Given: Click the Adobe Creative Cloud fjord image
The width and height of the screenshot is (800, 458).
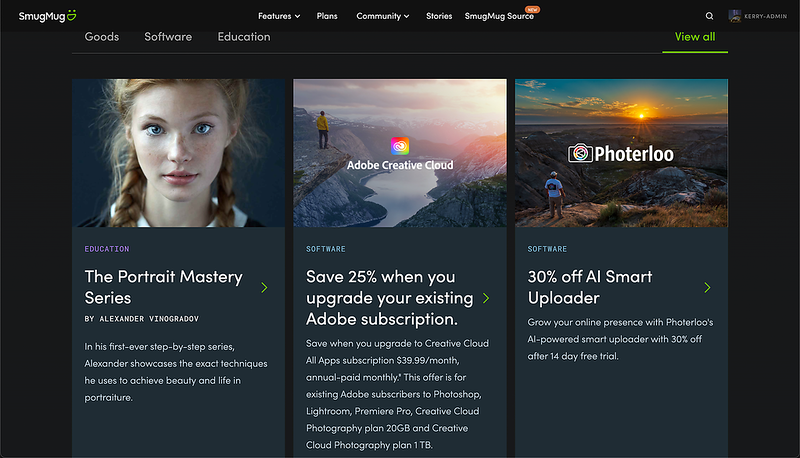Looking at the screenshot, I should point(400,152).
